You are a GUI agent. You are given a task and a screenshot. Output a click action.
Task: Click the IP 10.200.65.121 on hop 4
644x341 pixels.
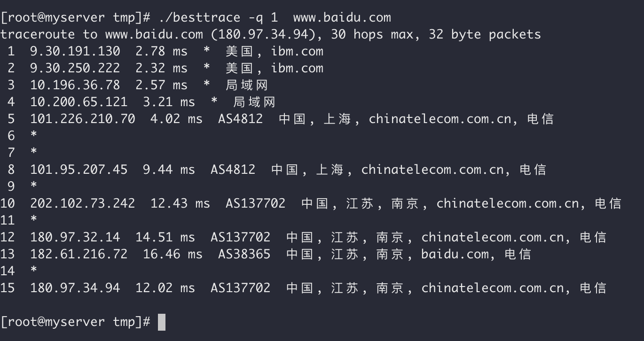[79, 102]
